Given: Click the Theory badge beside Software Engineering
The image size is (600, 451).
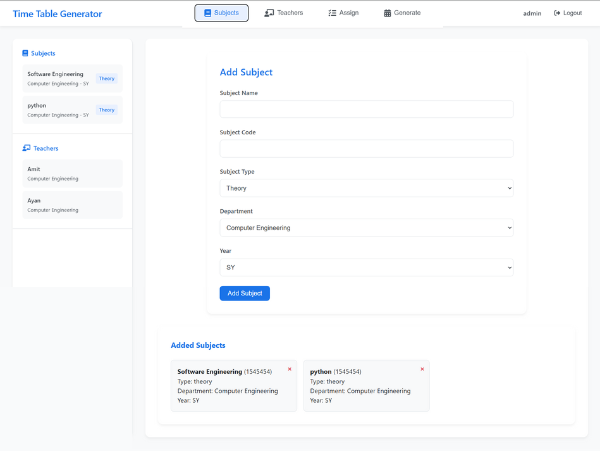Looking at the screenshot, I should [x=106, y=78].
